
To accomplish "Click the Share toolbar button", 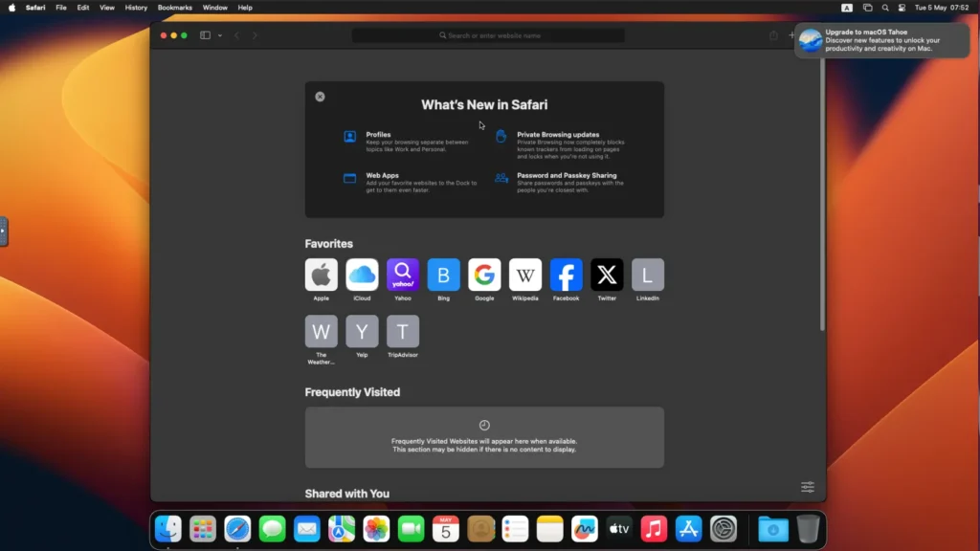I will tap(773, 35).
